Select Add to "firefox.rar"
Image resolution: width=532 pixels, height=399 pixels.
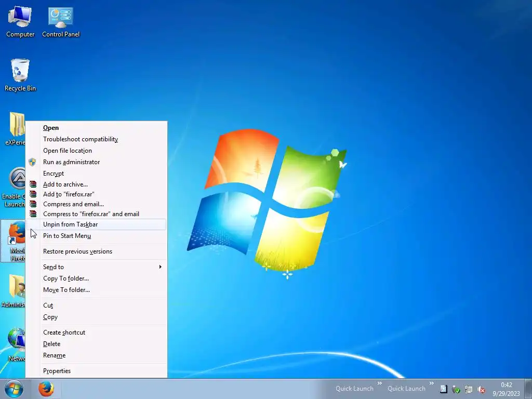point(96,194)
